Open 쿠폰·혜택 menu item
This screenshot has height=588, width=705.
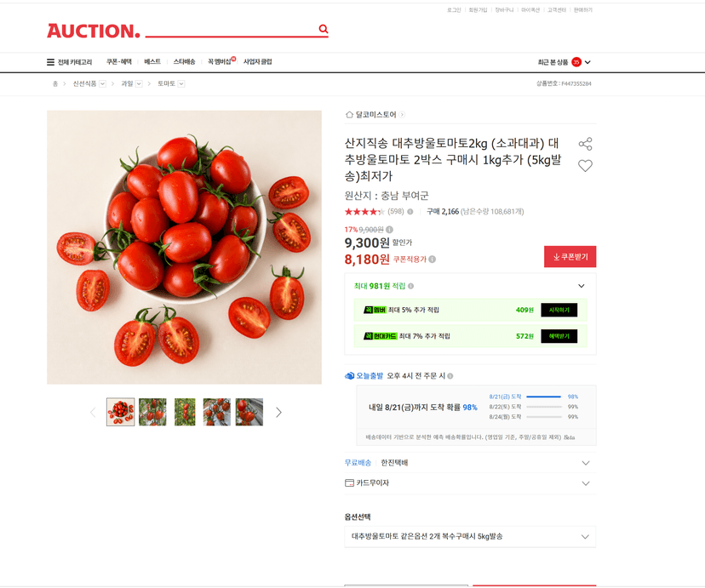[118, 61]
